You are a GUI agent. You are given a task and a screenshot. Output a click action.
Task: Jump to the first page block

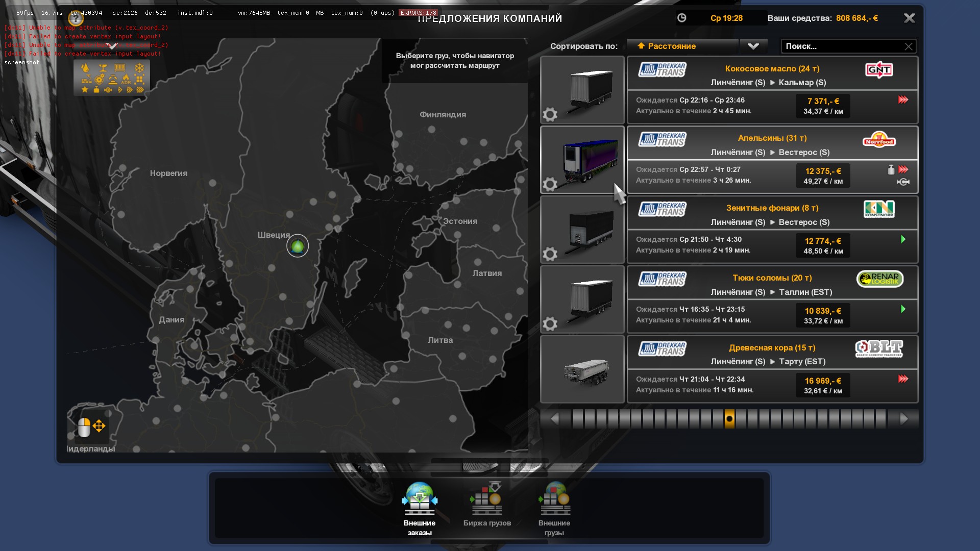(578, 419)
